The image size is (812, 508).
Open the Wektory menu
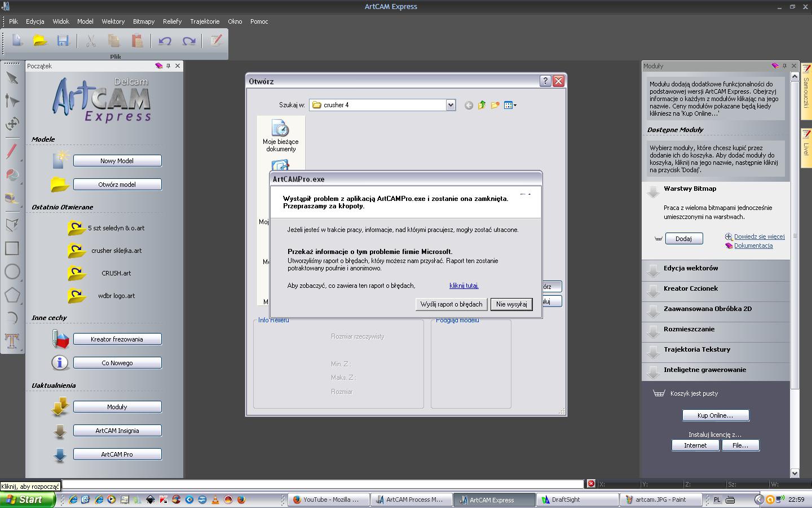(x=113, y=21)
